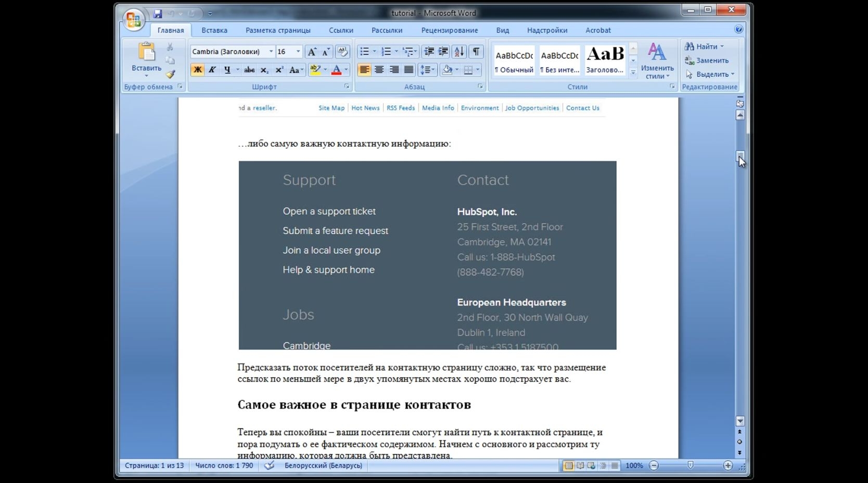The image size is (868, 483).
Task: Open the font color dropdown arrow
Action: (346, 70)
